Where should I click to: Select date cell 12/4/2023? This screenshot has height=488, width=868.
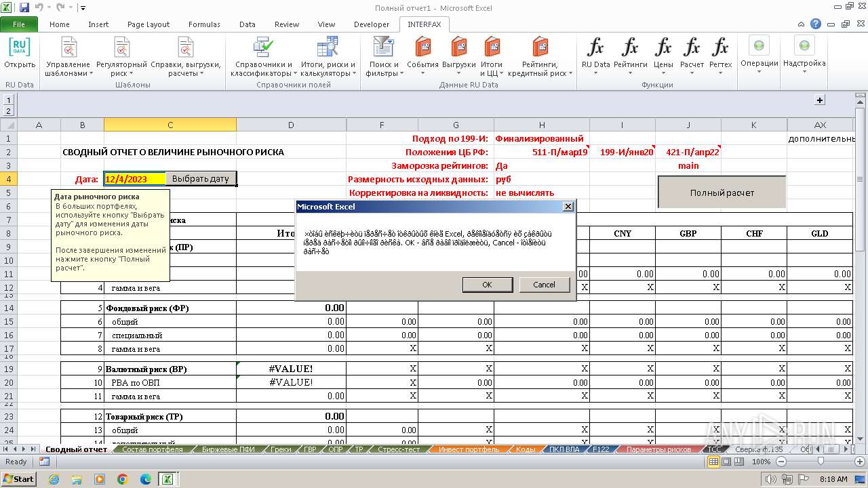coord(135,179)
